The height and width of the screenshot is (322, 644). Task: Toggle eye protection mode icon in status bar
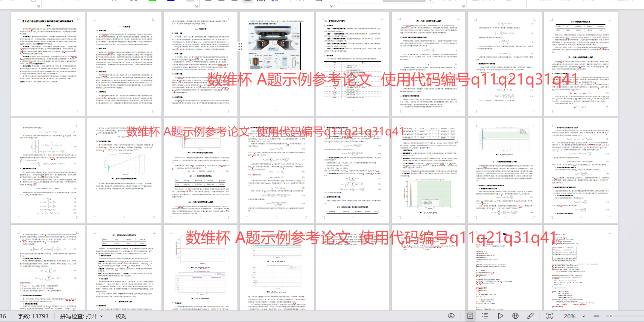pyautogui.click(x=451, y=316)
